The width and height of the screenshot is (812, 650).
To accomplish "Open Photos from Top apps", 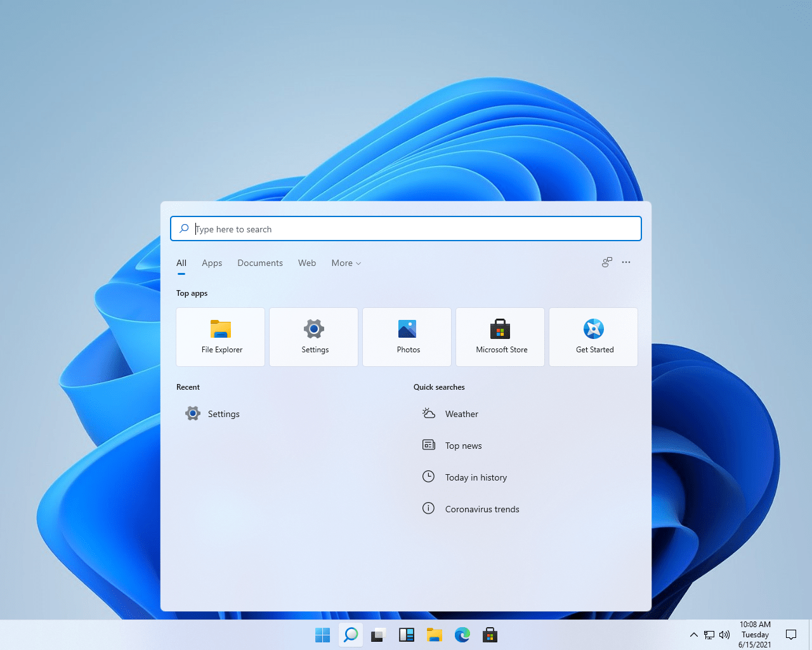I will 407,336.
